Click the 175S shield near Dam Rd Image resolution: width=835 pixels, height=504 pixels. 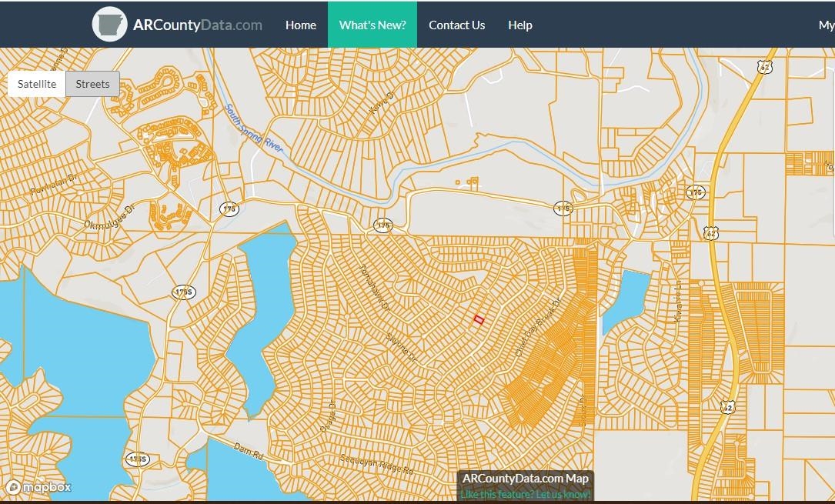pos(137,459)
